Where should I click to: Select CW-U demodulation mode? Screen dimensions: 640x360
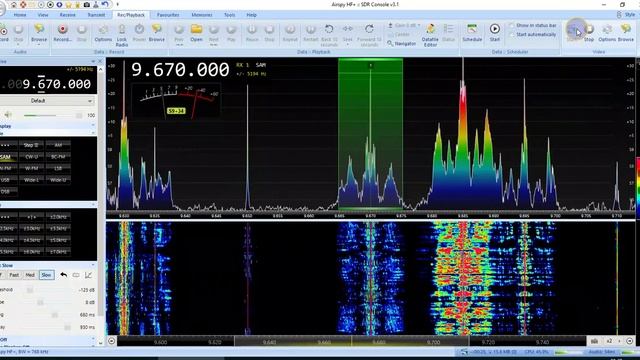tap(31, 157)
